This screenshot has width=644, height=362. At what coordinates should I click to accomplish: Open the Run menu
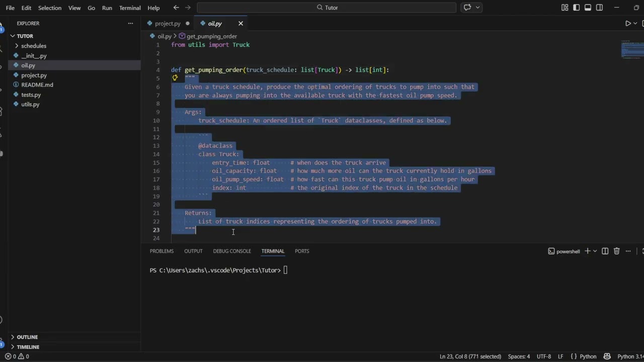click(107, 8)
